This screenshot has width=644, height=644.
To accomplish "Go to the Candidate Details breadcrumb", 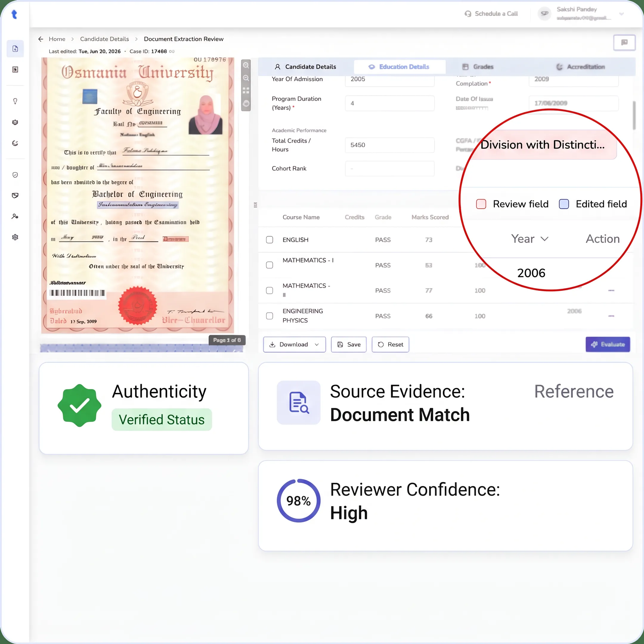I will (x=104, y=39).
